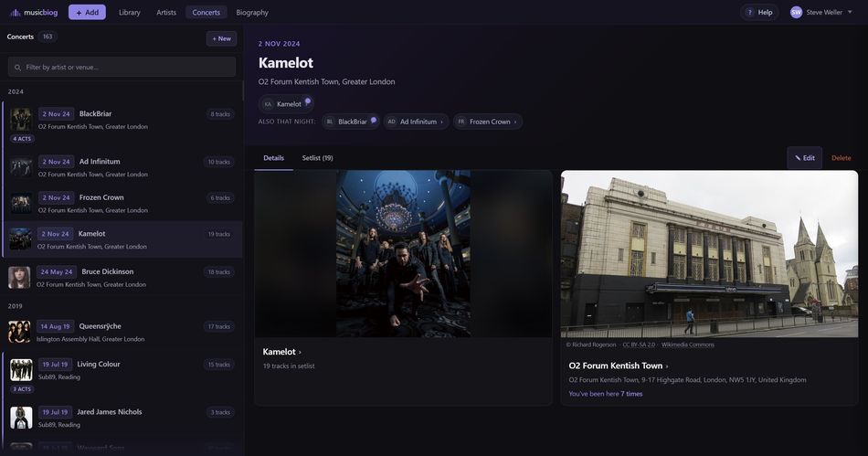868x456 pixels.
Task: Open O2 Forum Kentish Town venue link
Action: [x=619, y=366]
